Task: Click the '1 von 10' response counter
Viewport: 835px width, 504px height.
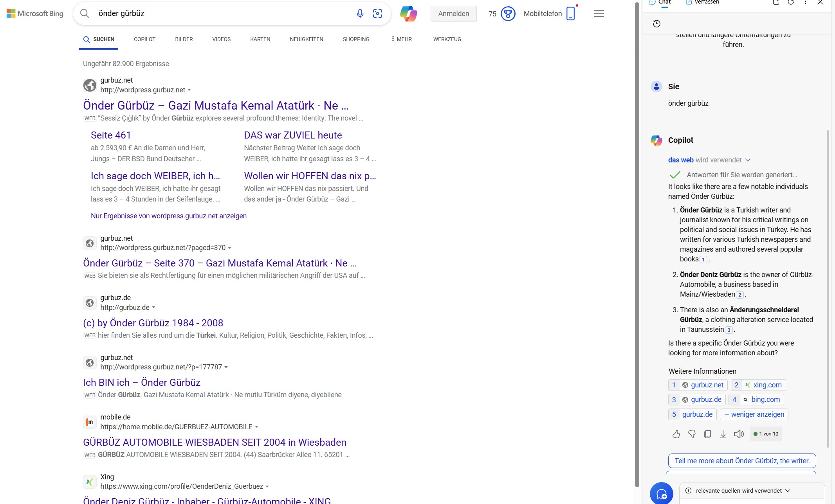Action: tap(766, 434)
